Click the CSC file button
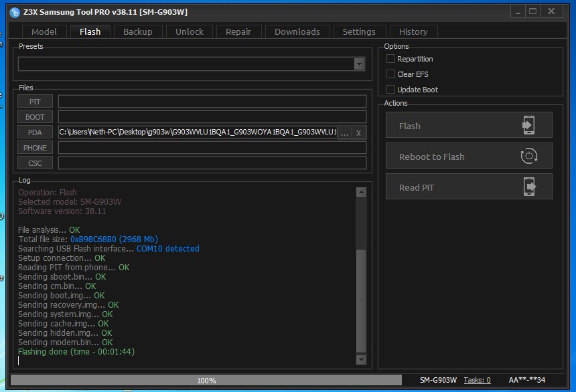The height and width of the screenshot is (392, 576). (x=35, y=163)
